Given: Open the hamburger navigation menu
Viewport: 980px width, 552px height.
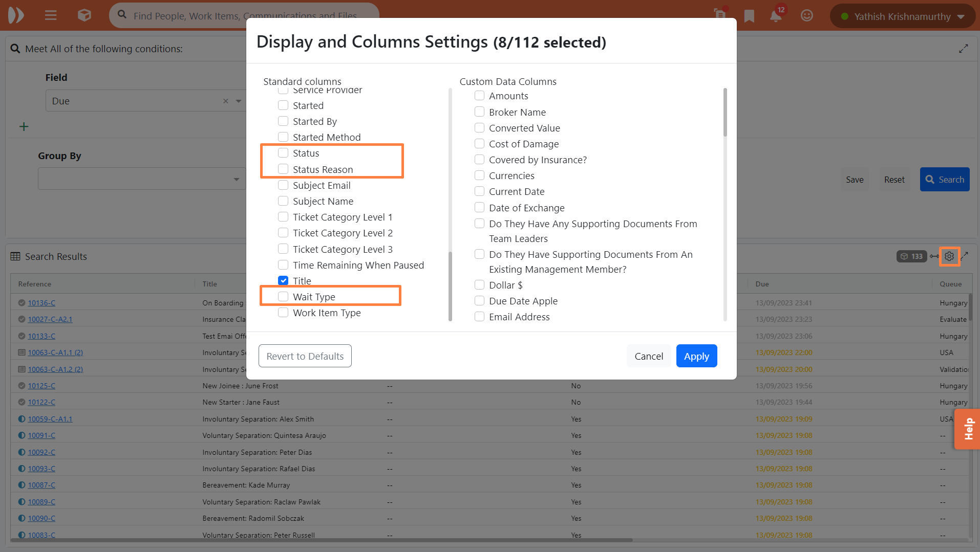Looking at the screenshot, I should tap(51, 15).
